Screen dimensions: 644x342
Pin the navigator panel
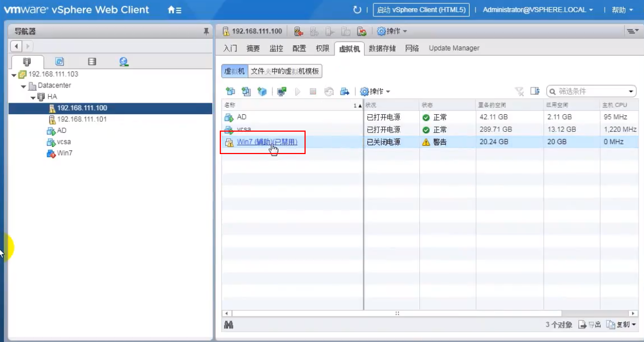coord(206,31)
